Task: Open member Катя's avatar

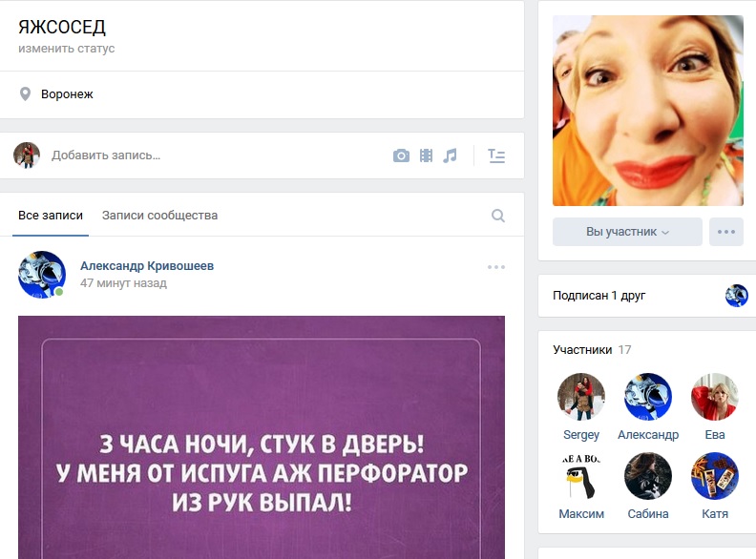Action: pyautogui.click(x=715, y=476)
